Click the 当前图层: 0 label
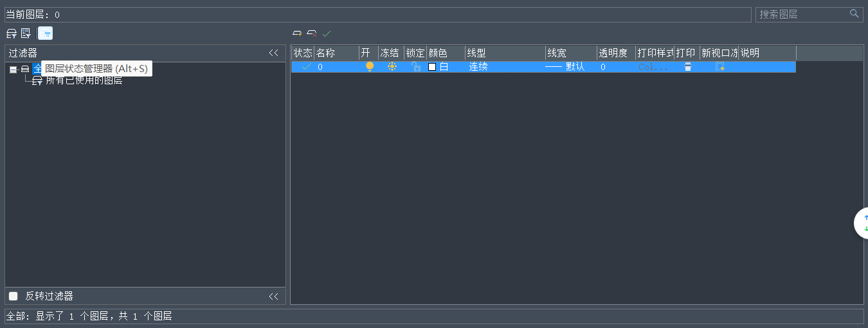 33,14
